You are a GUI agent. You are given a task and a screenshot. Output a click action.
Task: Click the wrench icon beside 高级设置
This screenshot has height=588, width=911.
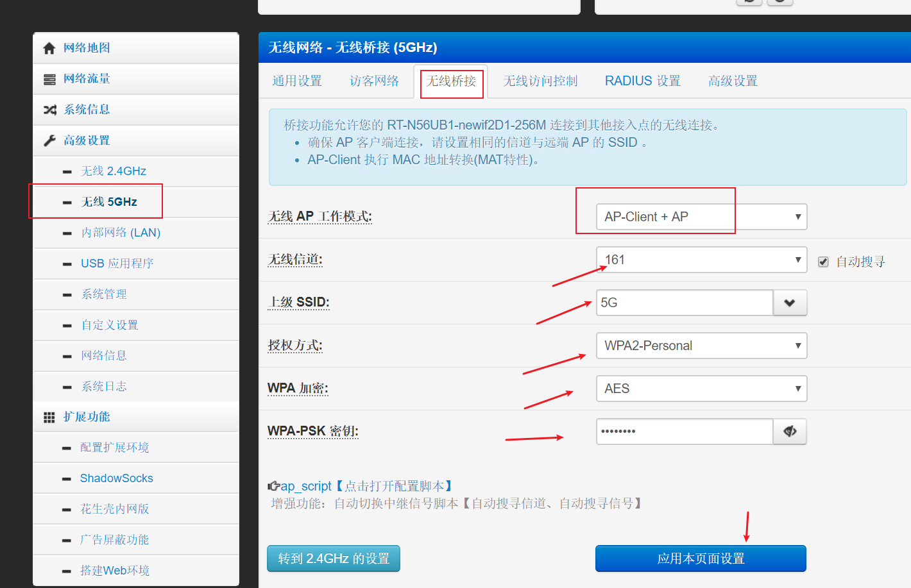pyautogui.click(x=49, y=141)
